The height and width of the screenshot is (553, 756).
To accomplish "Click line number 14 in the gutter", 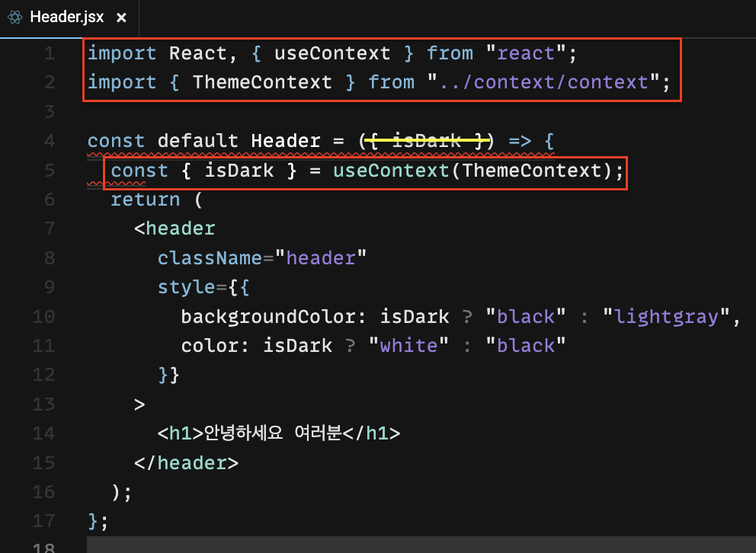I will 44,433.
